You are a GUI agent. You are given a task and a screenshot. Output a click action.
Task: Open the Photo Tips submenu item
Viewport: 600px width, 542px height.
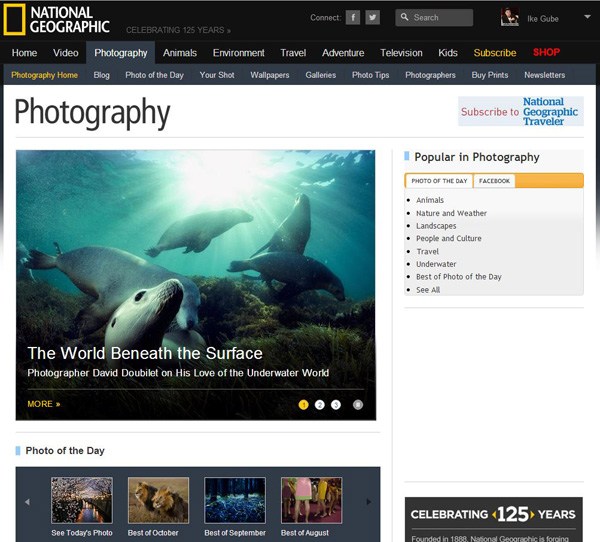(370, 75)
